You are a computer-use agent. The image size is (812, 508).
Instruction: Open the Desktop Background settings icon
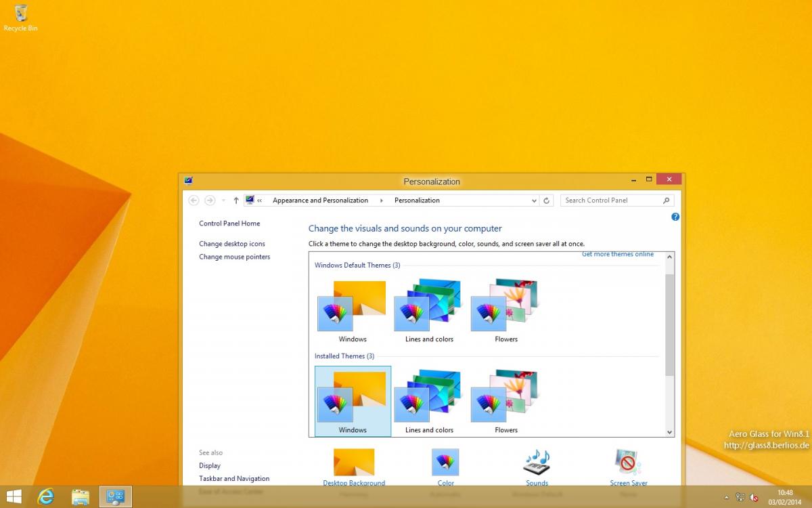[354, 462]
